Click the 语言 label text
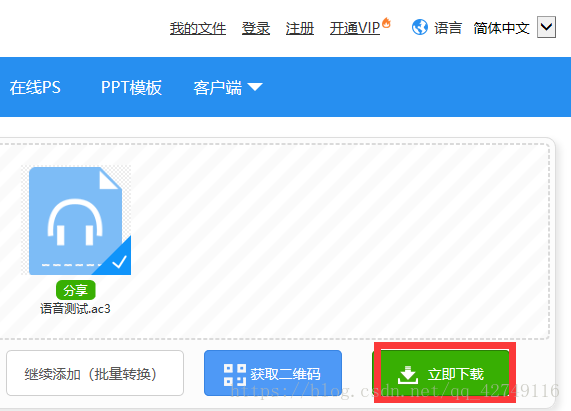This screenshot has height=411, width=571. tap(448, 28)
